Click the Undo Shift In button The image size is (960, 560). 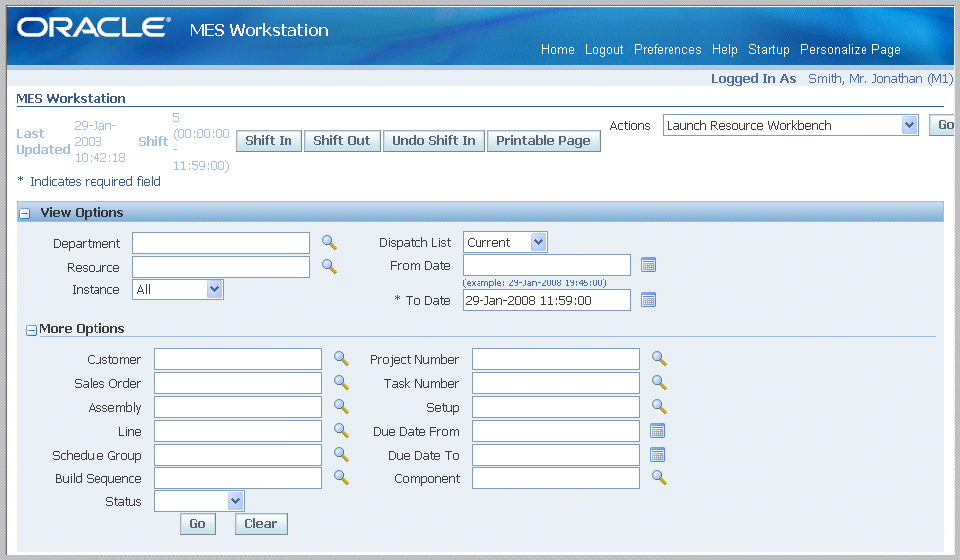click(434, 141)
